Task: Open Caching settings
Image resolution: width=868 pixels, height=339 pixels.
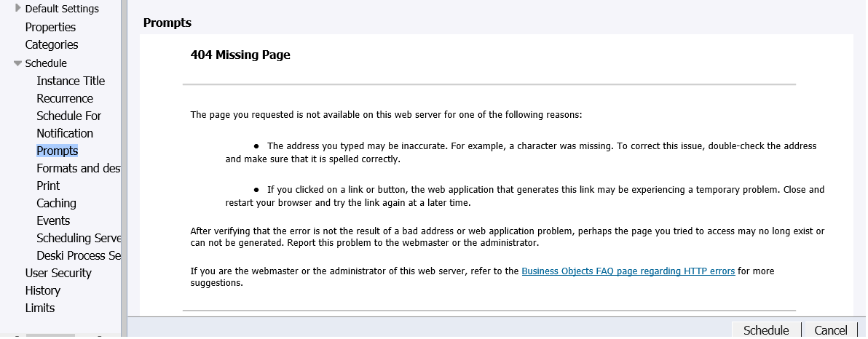Action: (56, 204)
